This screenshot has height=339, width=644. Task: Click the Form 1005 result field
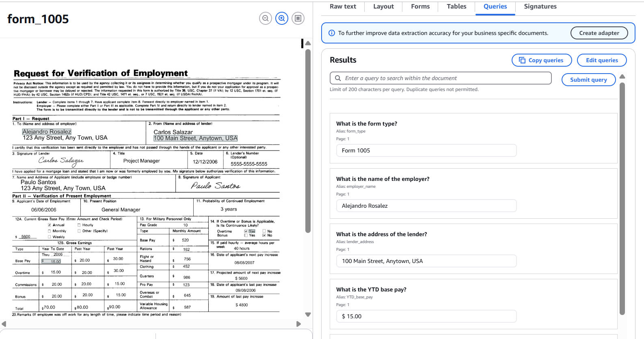click(426, 150)
